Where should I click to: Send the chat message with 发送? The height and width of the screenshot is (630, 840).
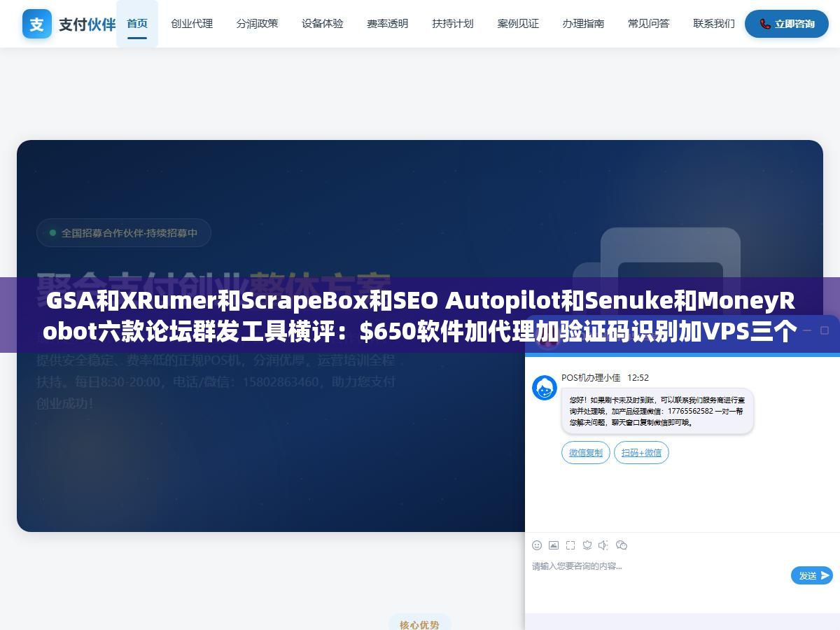(x=812, y=575)
